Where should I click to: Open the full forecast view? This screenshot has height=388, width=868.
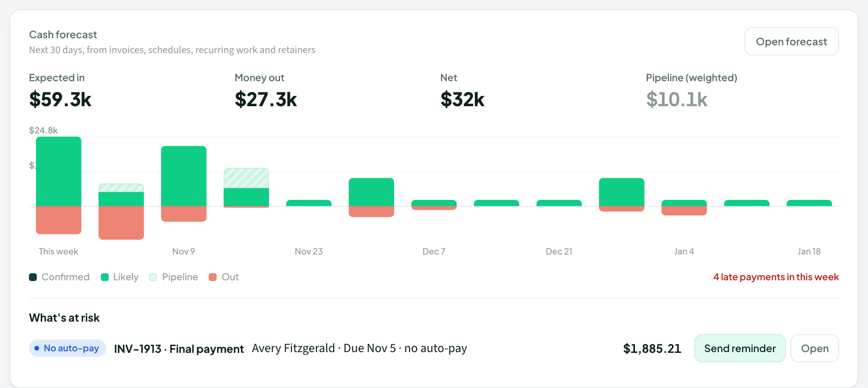point(792,42)
